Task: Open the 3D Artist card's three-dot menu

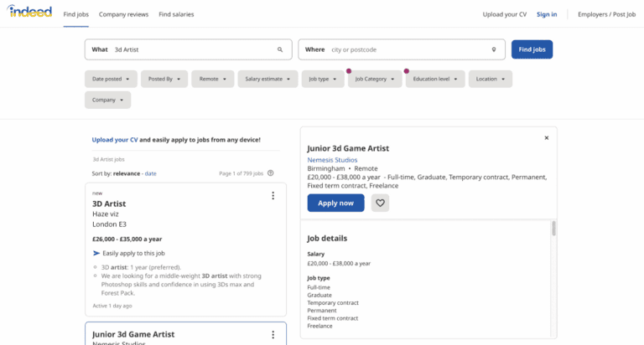Action: pos(273,196)
